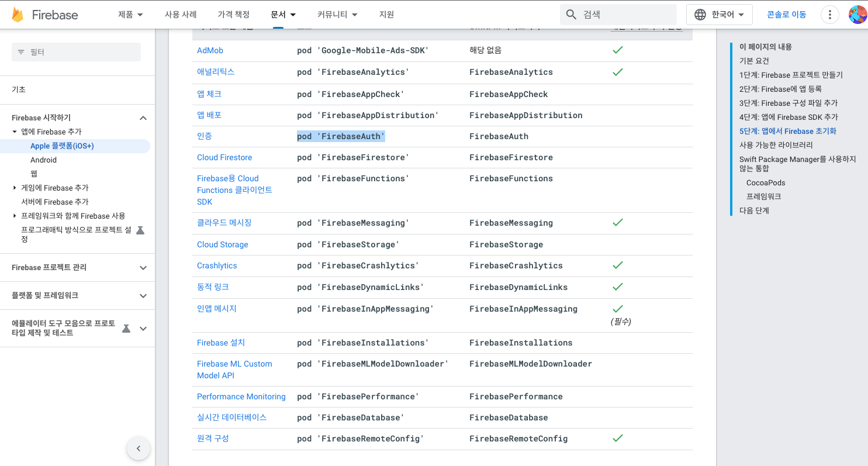Expand the Firebase 프로젝트 관리 section
868x466 pixels.
[x=143, y=267]
